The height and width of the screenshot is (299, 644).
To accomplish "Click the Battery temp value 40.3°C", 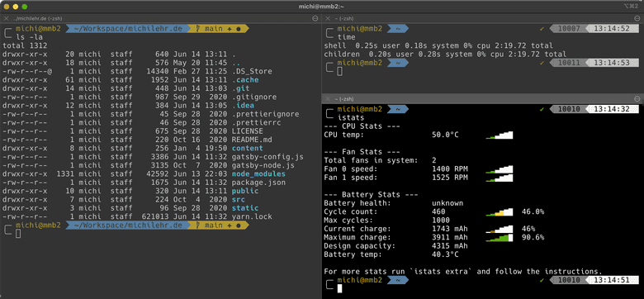I will click(x=445, y=254).
